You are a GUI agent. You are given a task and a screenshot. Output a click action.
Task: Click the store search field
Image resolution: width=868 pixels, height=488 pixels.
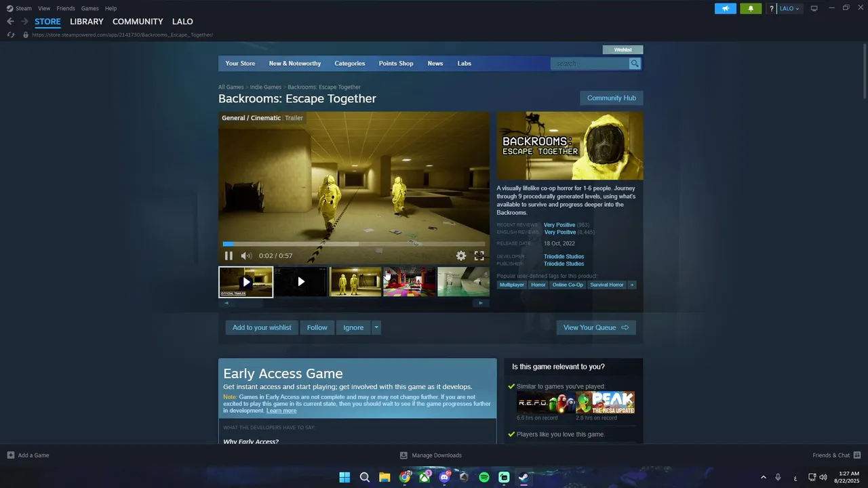click(590, 64)
